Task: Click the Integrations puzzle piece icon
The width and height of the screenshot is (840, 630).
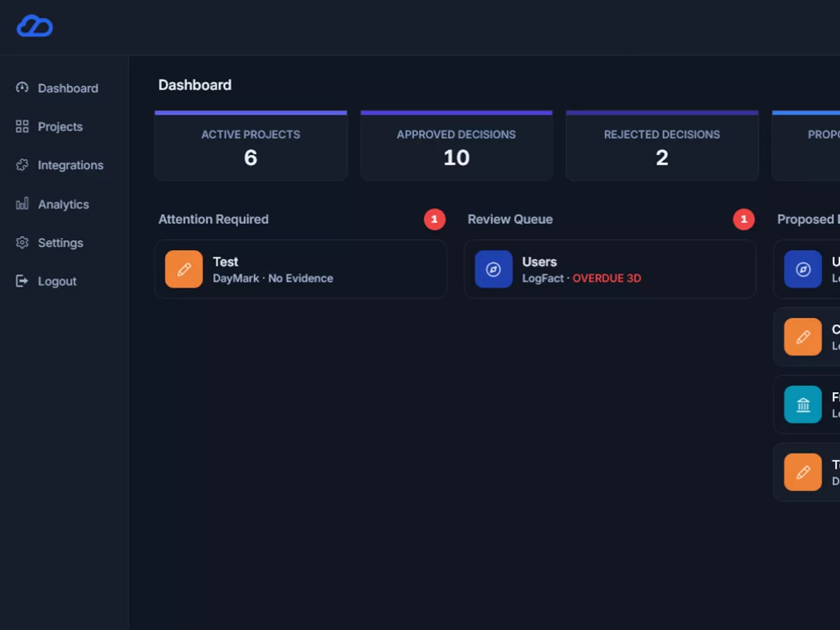Action: (x=22, y=165)
